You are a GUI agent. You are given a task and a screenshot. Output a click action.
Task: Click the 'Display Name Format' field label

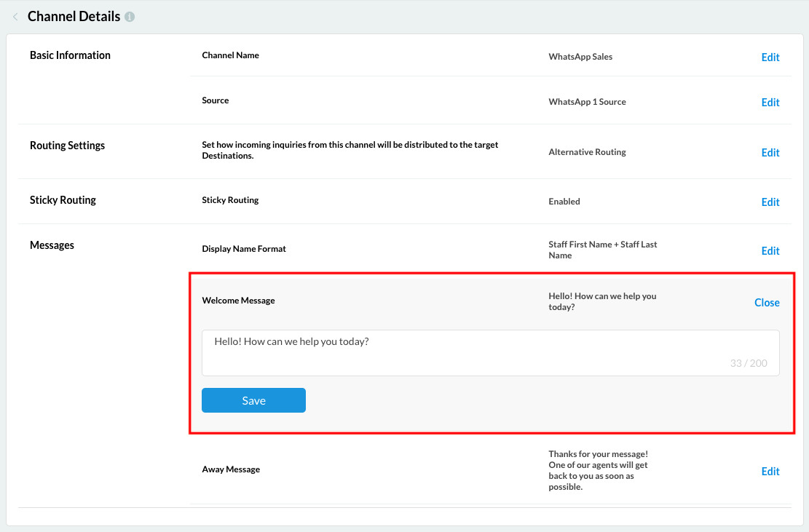pyautogui.click(x=243, y=248)
